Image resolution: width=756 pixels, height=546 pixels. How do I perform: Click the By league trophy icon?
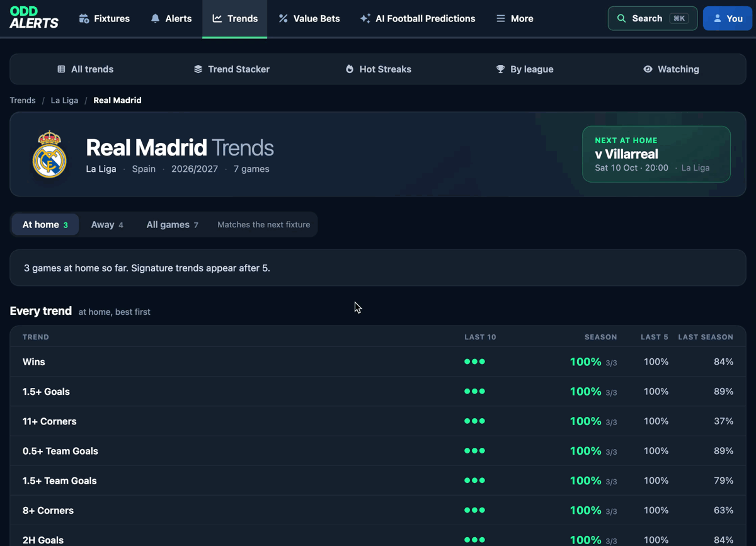(500, 69)
